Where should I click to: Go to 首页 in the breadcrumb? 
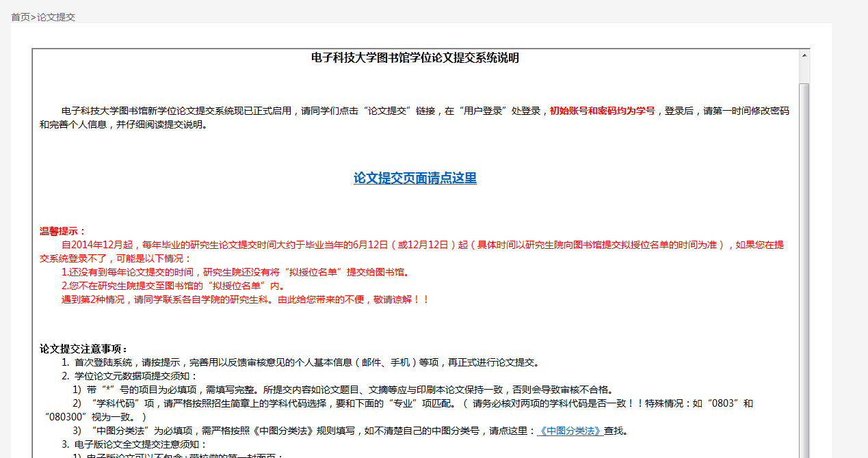[x=21, y=17]
